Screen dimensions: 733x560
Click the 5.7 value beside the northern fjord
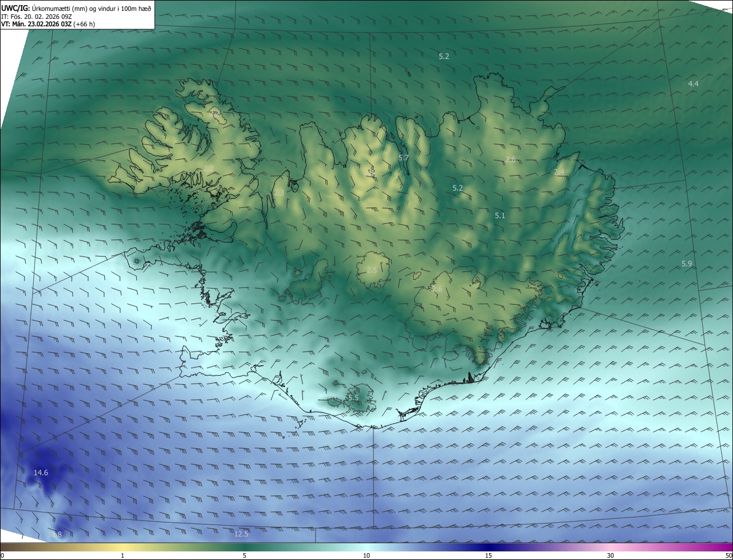click(x=403, y=158)
